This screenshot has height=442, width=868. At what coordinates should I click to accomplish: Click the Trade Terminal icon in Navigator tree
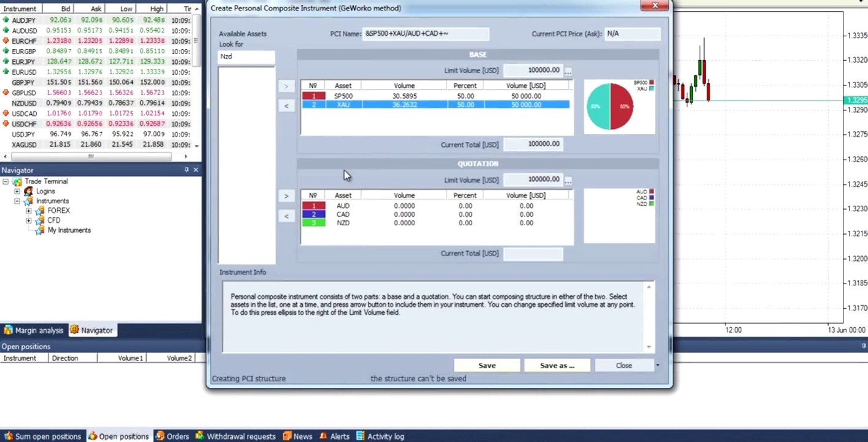point(17,182)
